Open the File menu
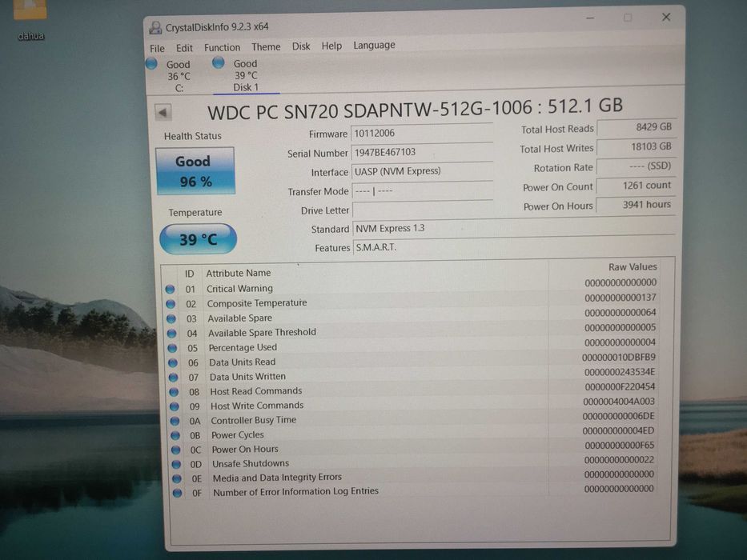The height and width of the screenshot is (560, 747). [157, 49]
